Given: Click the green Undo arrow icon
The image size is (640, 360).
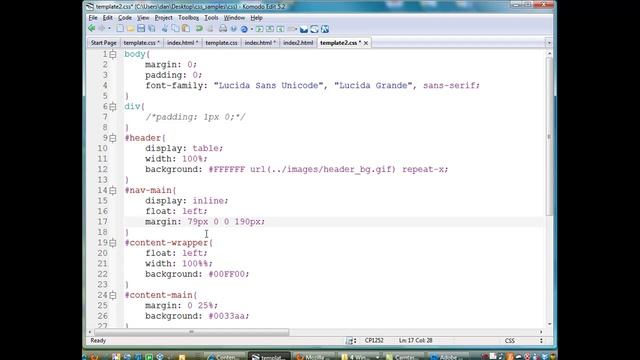Looking at the screenshot, I should point(199,29).
